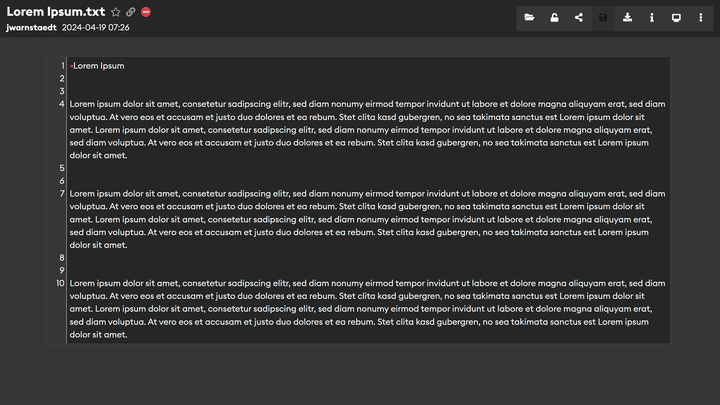Share the file via share icon
Image resolution: width=720 pixels, height=405 pixels.
pyautogui.click(x=578, y=17)
